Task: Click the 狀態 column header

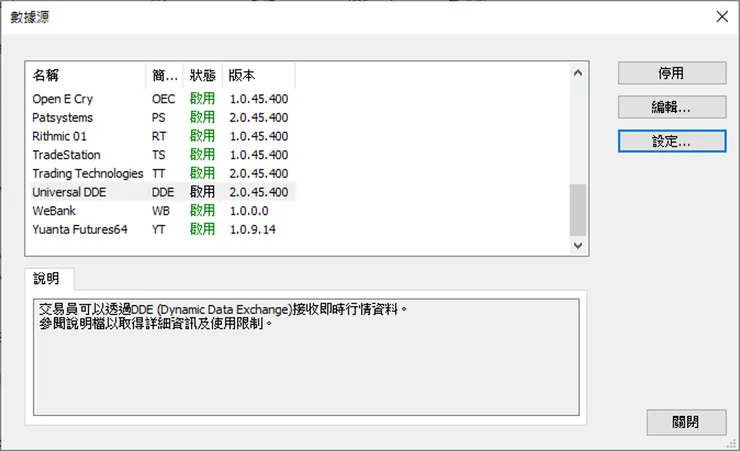Action: pyautogui.click(x=203, y=75)
